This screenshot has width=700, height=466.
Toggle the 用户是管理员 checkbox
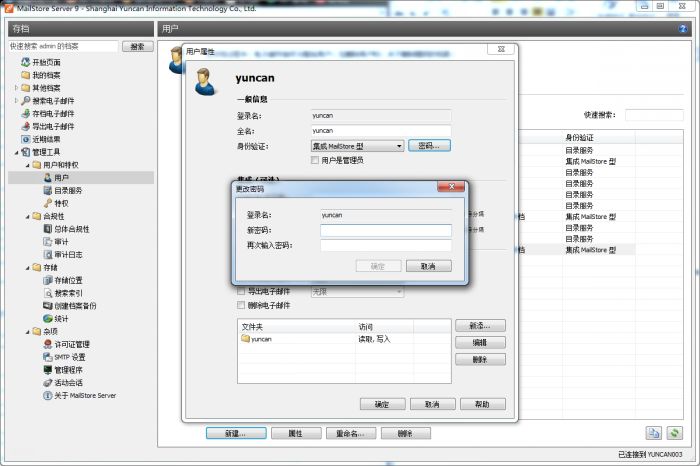tap(315, 160)
